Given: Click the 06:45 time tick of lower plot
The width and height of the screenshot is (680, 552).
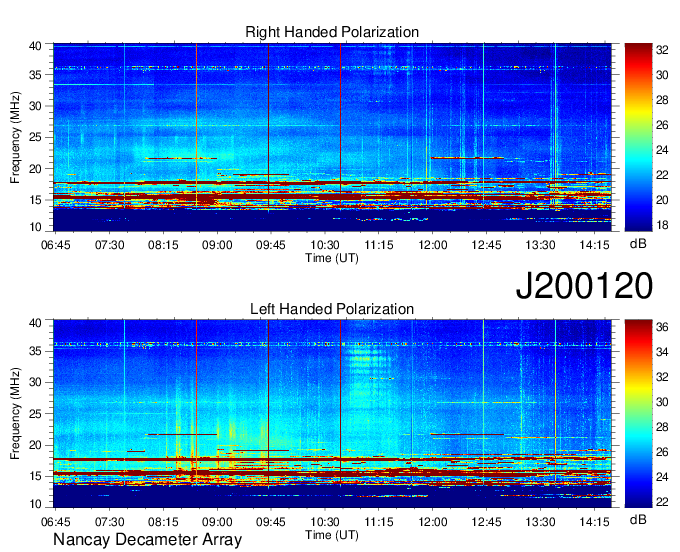Looking at the screenshot, I should coord(56,522).
